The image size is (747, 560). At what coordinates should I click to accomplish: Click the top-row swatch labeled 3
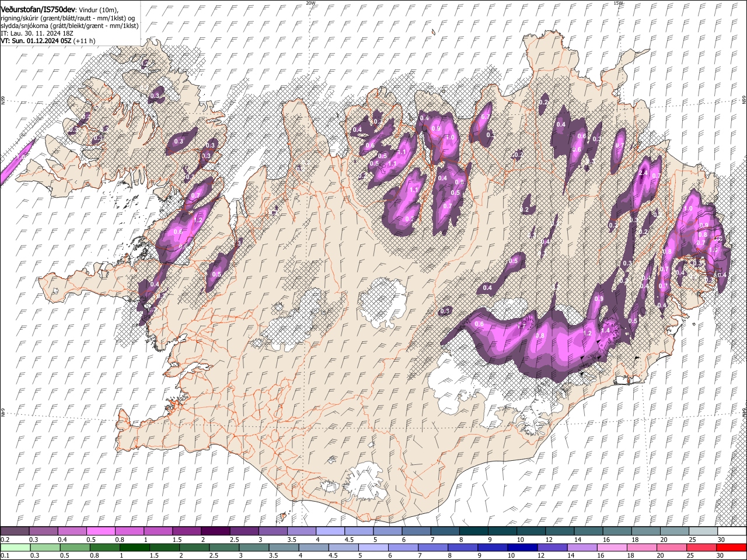click(273, 531)
